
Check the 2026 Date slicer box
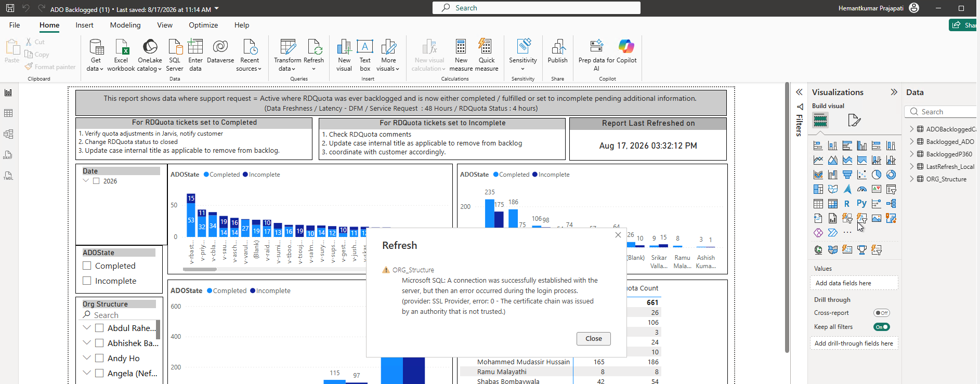click(96, 181)
